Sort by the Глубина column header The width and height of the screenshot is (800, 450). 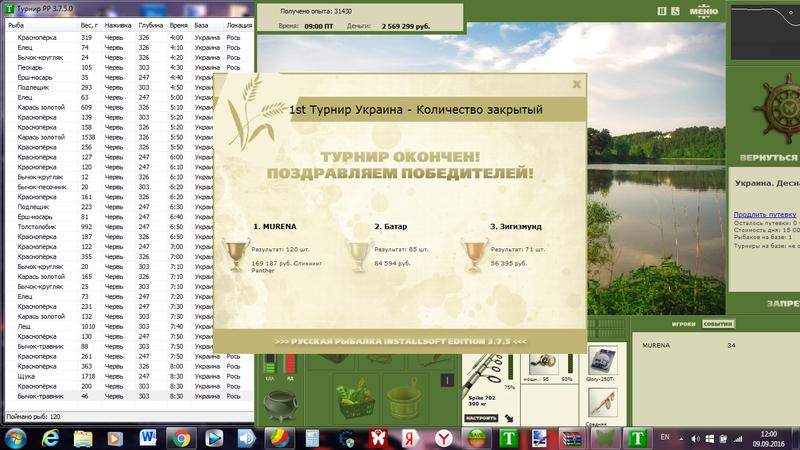click(151, 25)
